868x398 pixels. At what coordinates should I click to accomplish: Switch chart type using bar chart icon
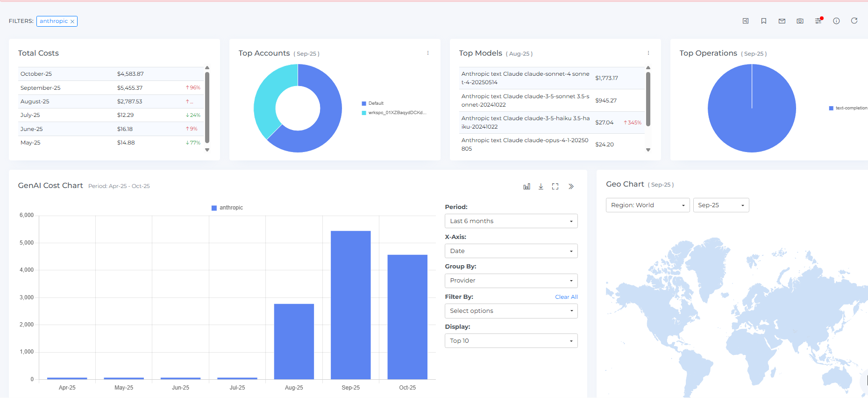point(526,187)
